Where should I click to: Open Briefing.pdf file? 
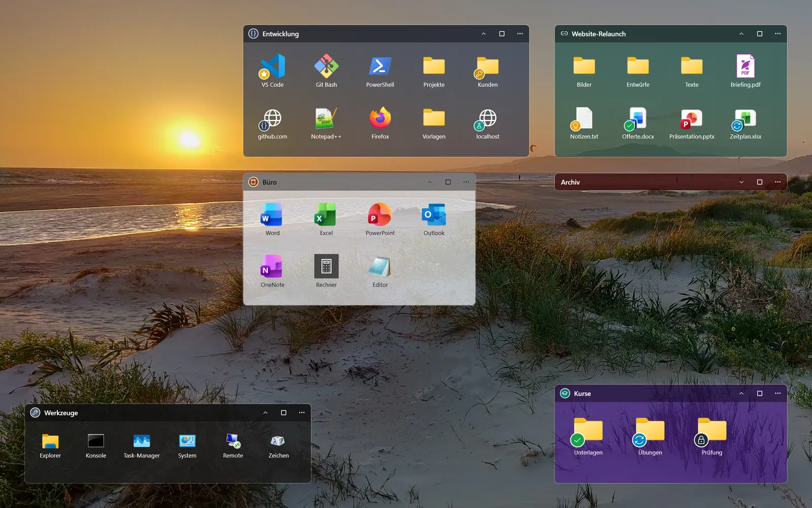(746, 71)
